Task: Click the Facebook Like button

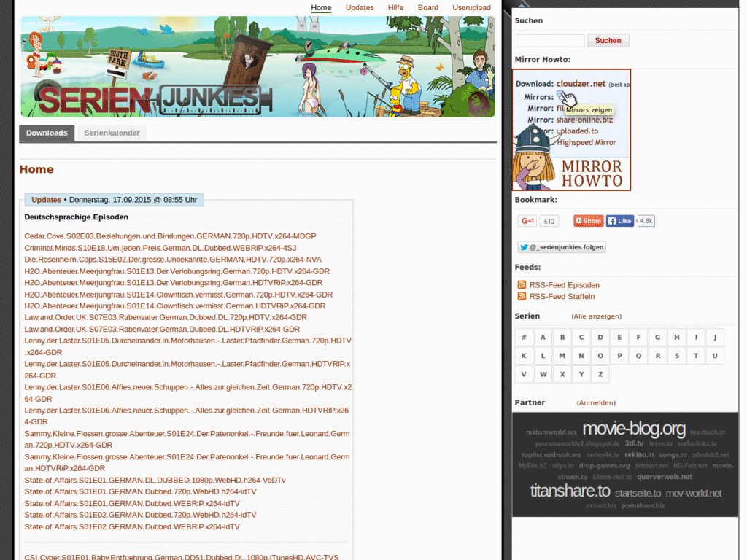Action: [x=620, y=221]
